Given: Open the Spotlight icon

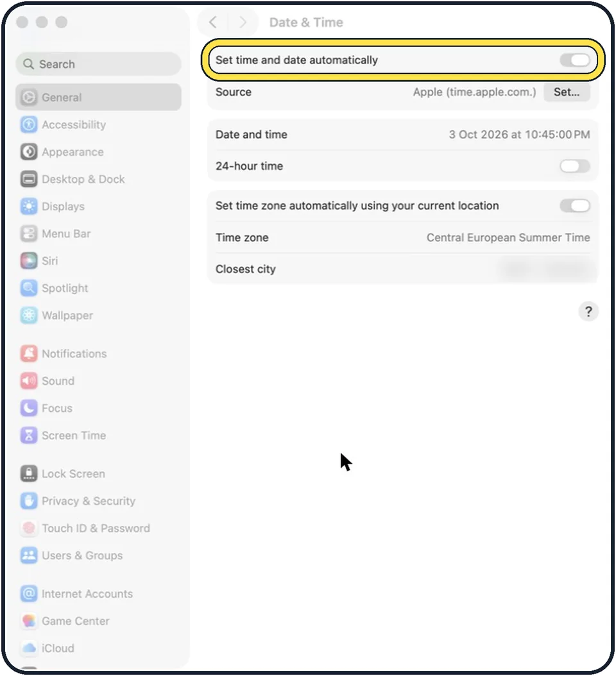Looking at the screenshot, I should [29, 288].
